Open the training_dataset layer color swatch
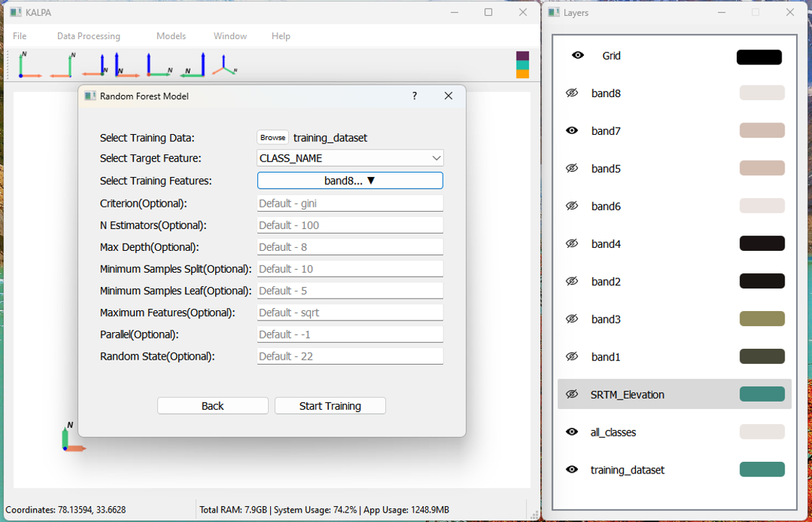This screenshot has width=812, height=522. 762,469
